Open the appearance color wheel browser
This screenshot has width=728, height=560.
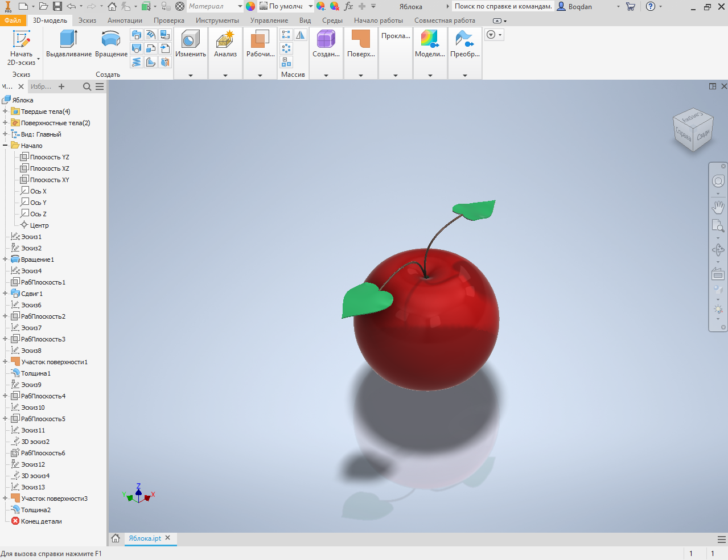[x=250, y=6]
